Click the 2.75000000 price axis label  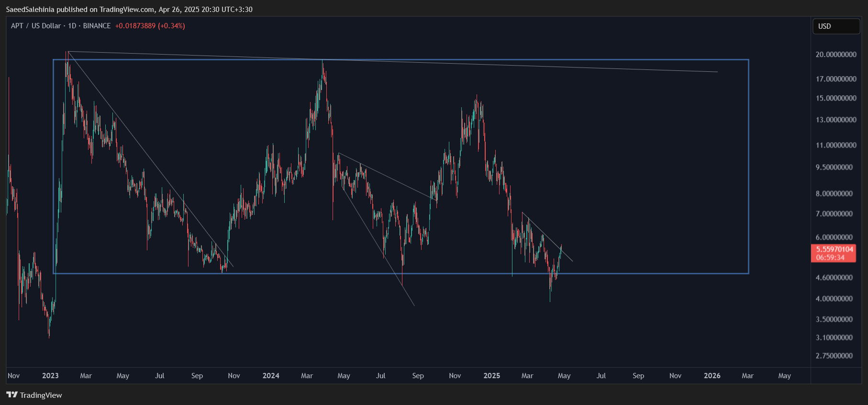[x=834, y=356]
